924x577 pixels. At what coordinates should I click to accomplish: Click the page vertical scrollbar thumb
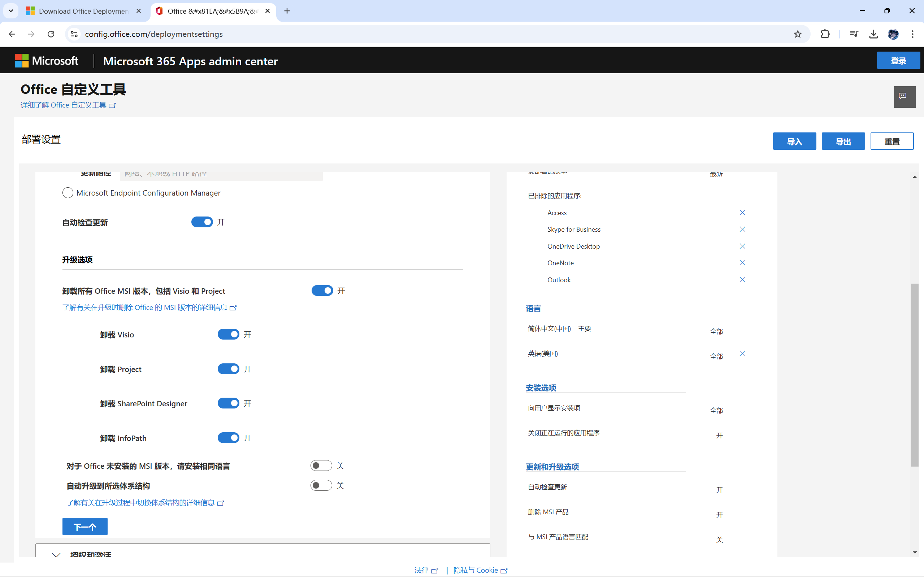(x=915, y=375)
